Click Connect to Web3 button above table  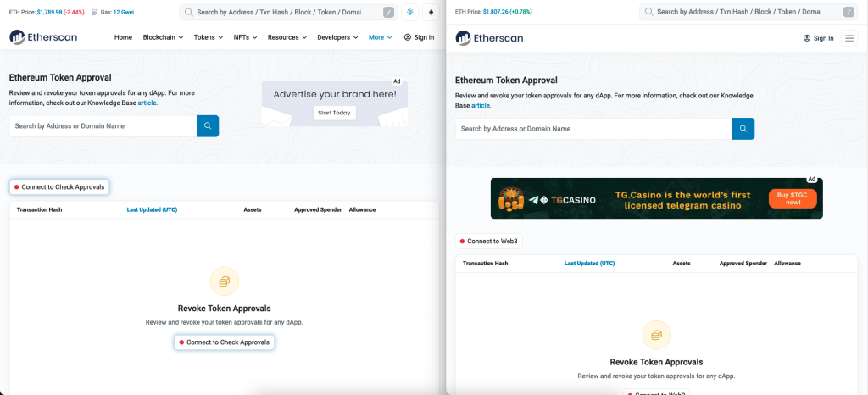[x=489, y=242]
